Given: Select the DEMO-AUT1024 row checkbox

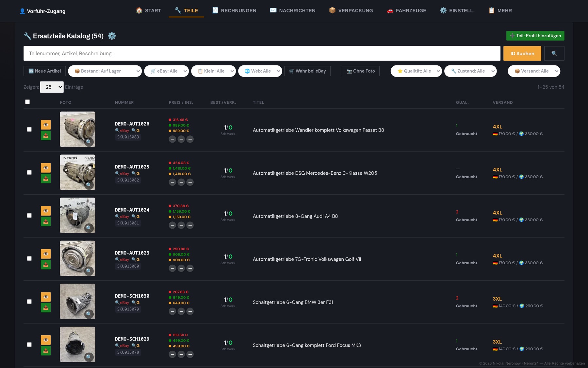Looking at the screenshot, I should click(x=29, y=216).
